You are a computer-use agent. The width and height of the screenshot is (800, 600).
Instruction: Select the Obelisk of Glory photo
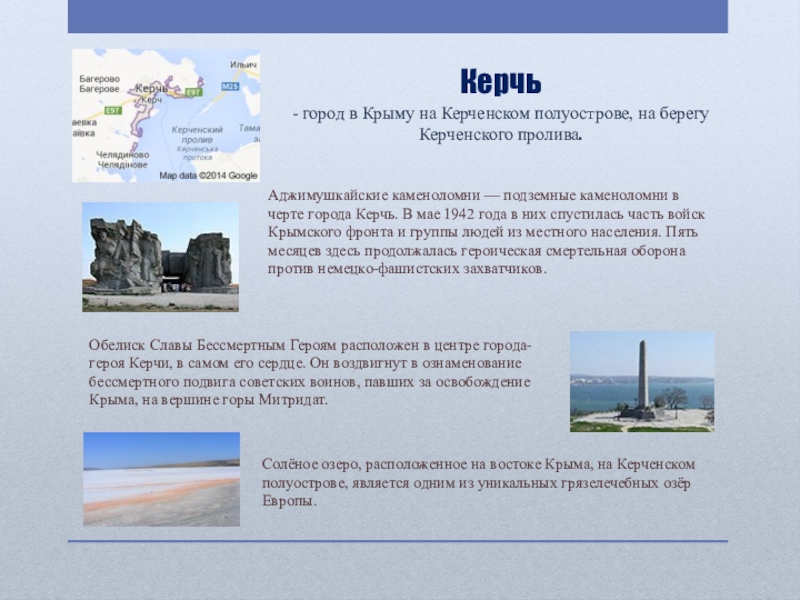pos(642,382)
